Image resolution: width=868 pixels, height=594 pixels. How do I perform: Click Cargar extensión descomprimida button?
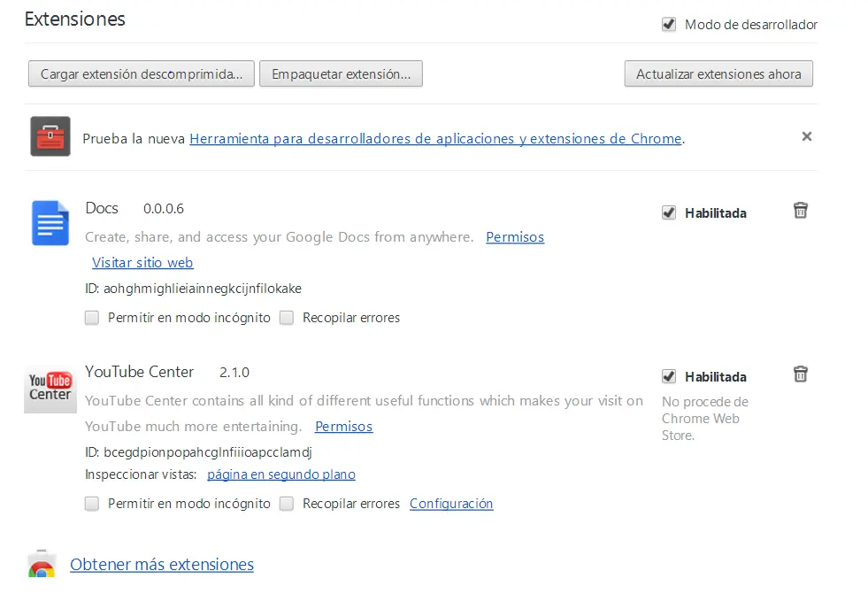point(142,73)
